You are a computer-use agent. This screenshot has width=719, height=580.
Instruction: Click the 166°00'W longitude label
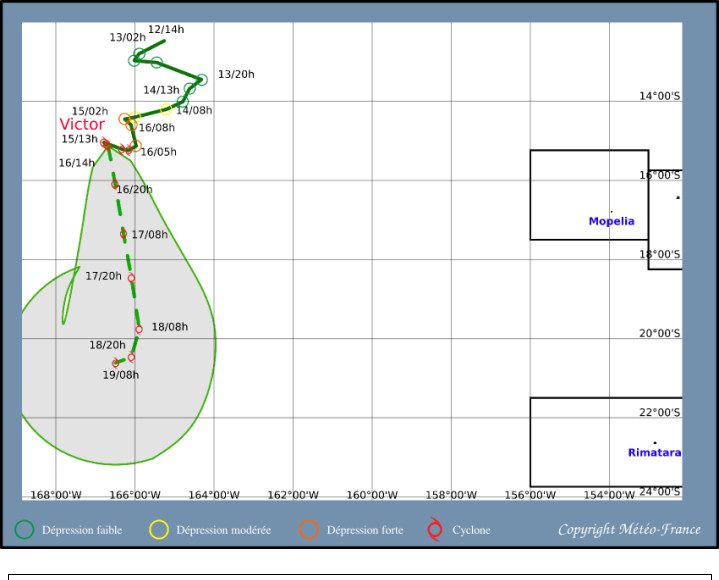[x=135, y=495]
